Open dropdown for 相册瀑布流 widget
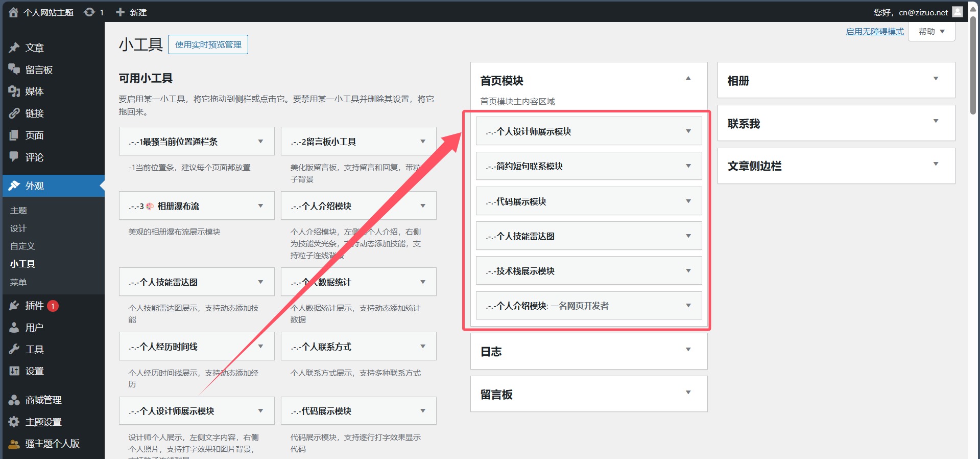Image resolution: width=980 pixels, height=459 pixels. coord(260,206)
